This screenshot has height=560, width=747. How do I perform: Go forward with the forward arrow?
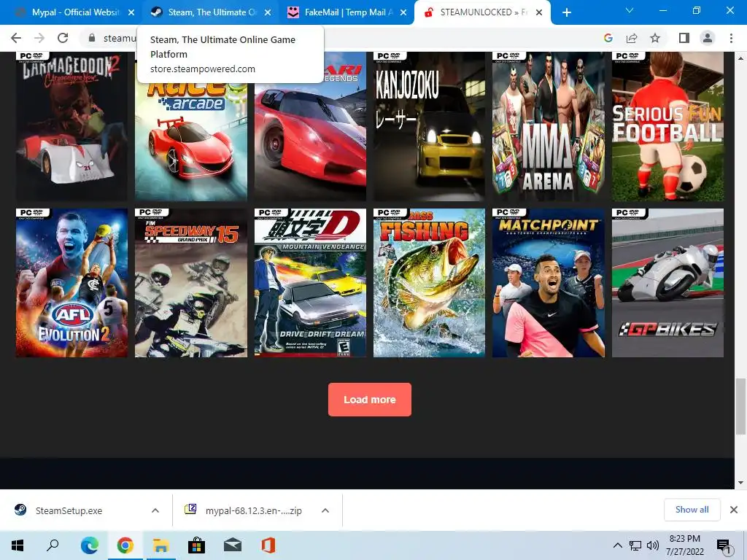[39, 38]
